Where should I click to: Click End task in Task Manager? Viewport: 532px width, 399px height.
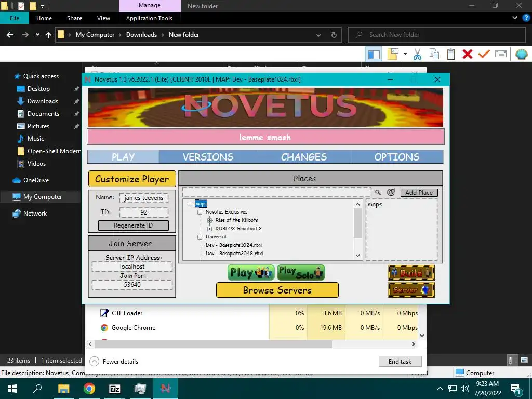[400, 362]
